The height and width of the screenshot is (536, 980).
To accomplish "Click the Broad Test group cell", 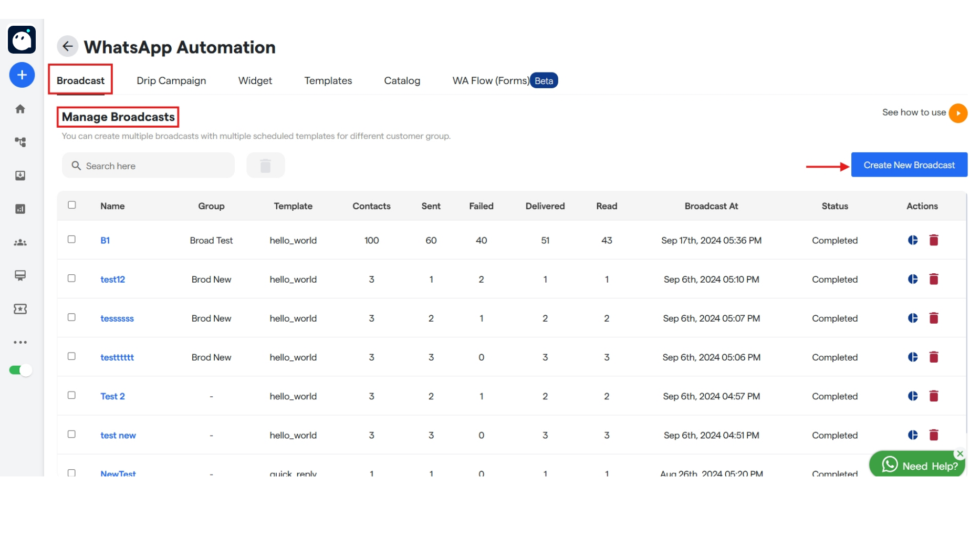I will [211, 240].
